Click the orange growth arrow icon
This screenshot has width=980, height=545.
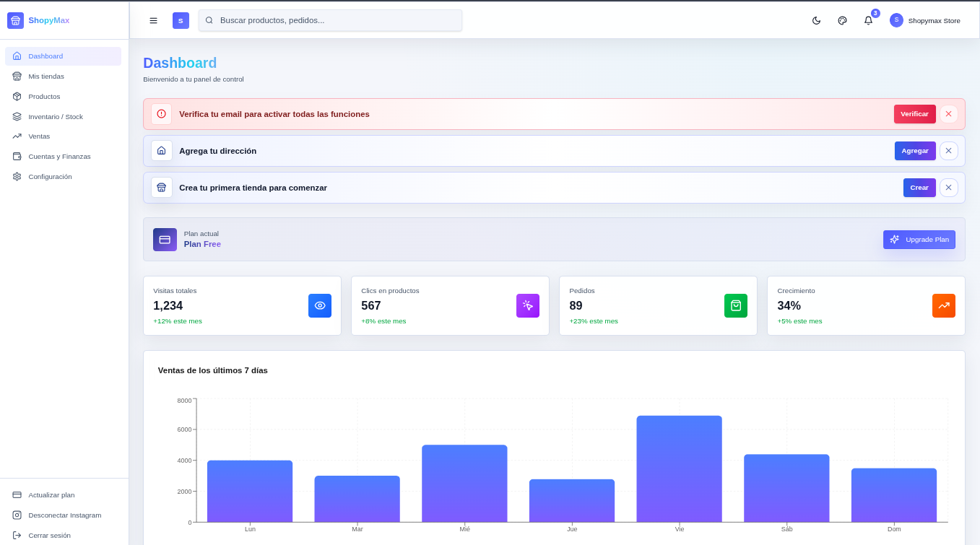[x=944, y=305]
